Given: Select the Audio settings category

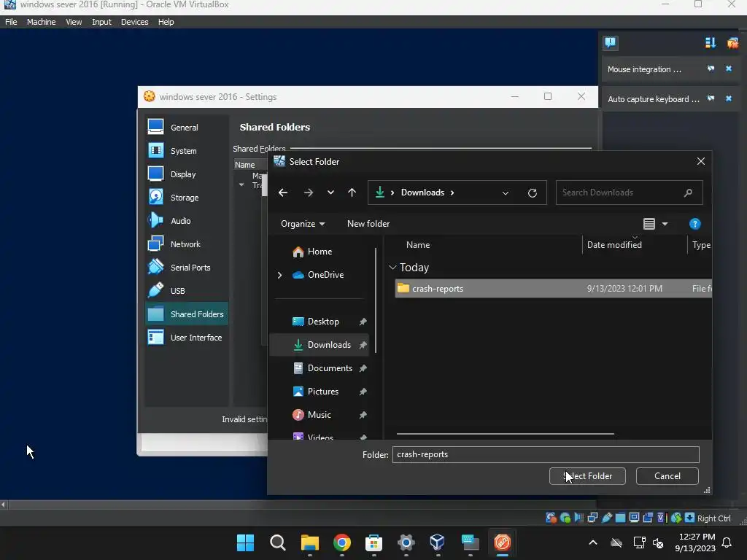Looking at the screenshot, I should [187, 220].
